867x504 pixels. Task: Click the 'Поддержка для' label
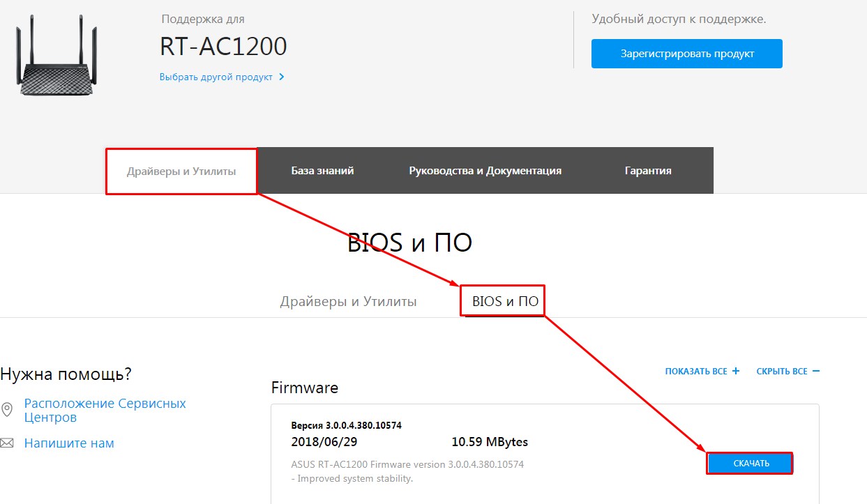203,20
